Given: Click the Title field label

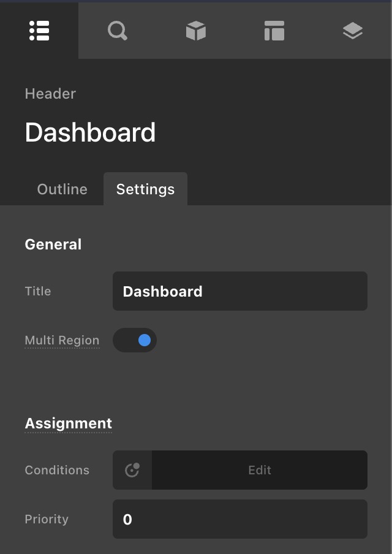Looking at the screenshot, I should pos(38,291).
